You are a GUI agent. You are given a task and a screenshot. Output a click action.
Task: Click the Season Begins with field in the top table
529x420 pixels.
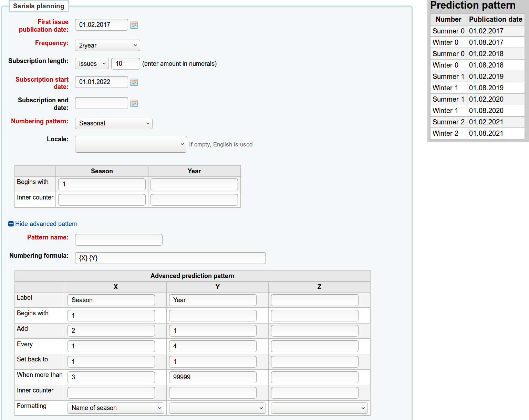point(102,184)
